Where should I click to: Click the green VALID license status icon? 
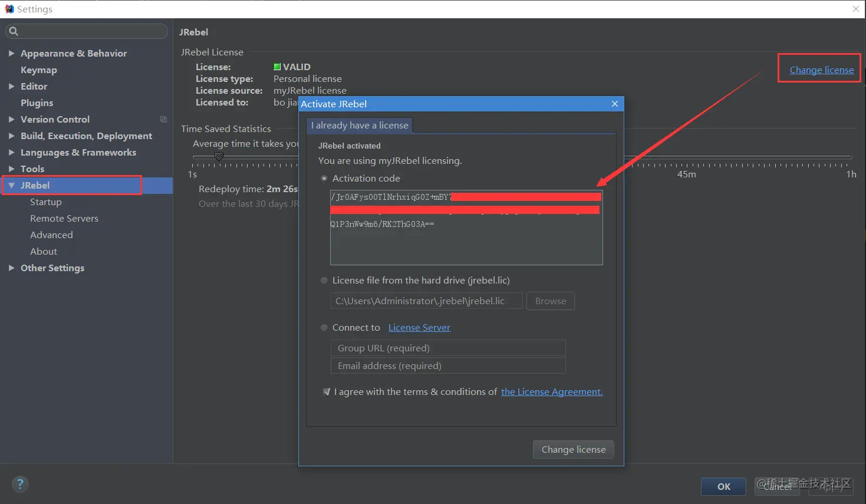(277, 67)
